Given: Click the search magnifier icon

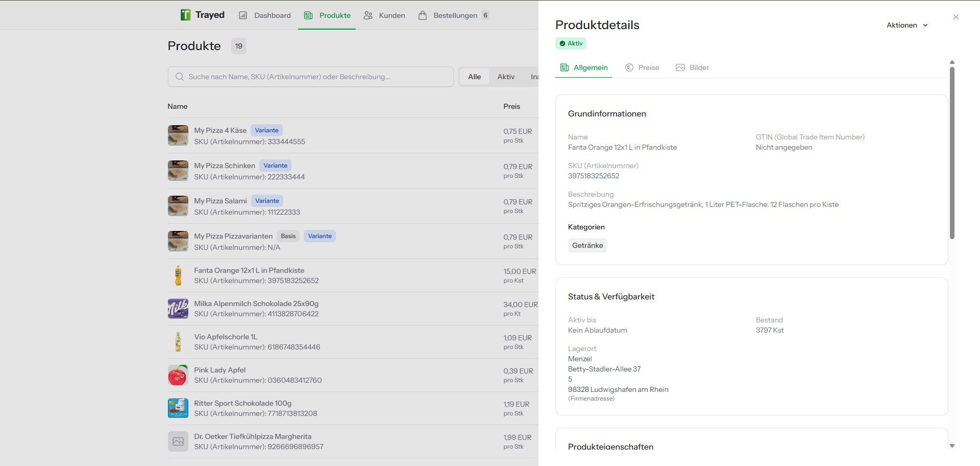Looking at the screenshot, I should click(x=180, y=77).
